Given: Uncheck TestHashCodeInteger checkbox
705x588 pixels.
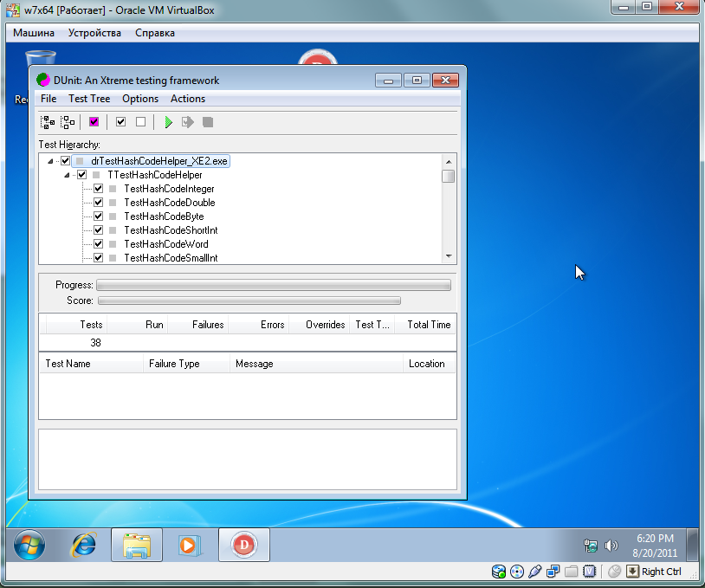Looking at the screenshot, I should point(99,189).
